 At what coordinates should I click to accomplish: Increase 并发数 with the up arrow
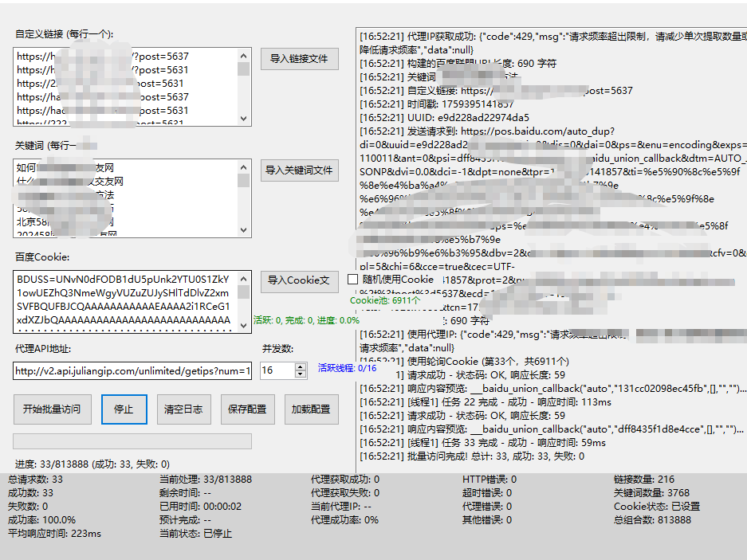pos(301,366)
